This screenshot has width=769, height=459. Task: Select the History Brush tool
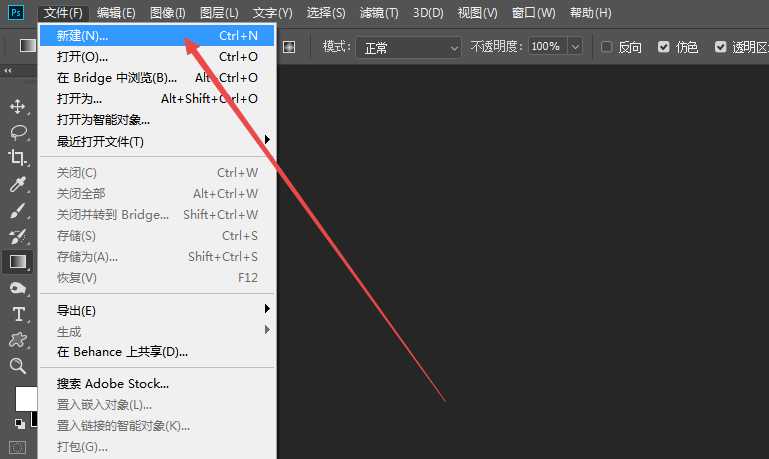18,237
